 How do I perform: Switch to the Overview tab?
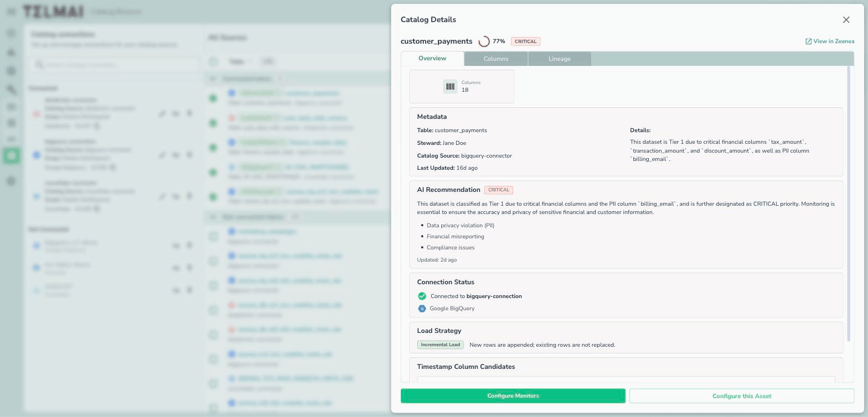[x=432, y=59]
